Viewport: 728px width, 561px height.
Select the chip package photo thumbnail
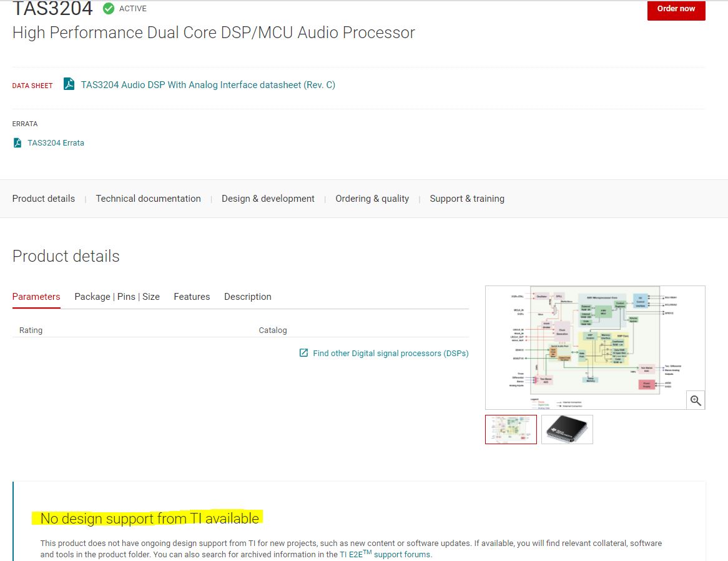click(567, 429)
